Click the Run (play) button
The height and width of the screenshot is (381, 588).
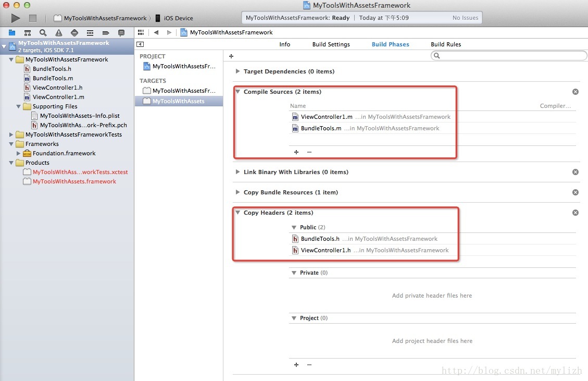(16, 18)
